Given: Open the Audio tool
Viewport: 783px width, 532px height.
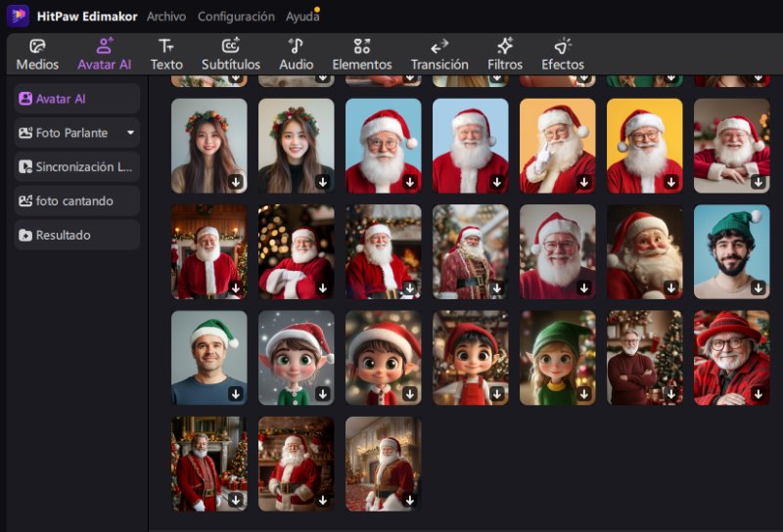Looking at the screenshot, I should pyautogui.click(x=297, y=55).
